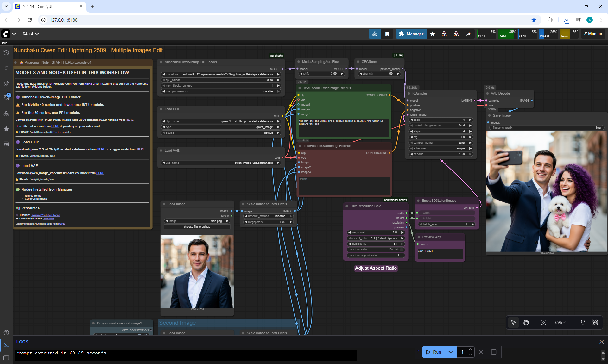Open the workflows sidebar icon with badge
Image resolution: width=608 pixels, height=364 pixels.
tap(6, 97)
